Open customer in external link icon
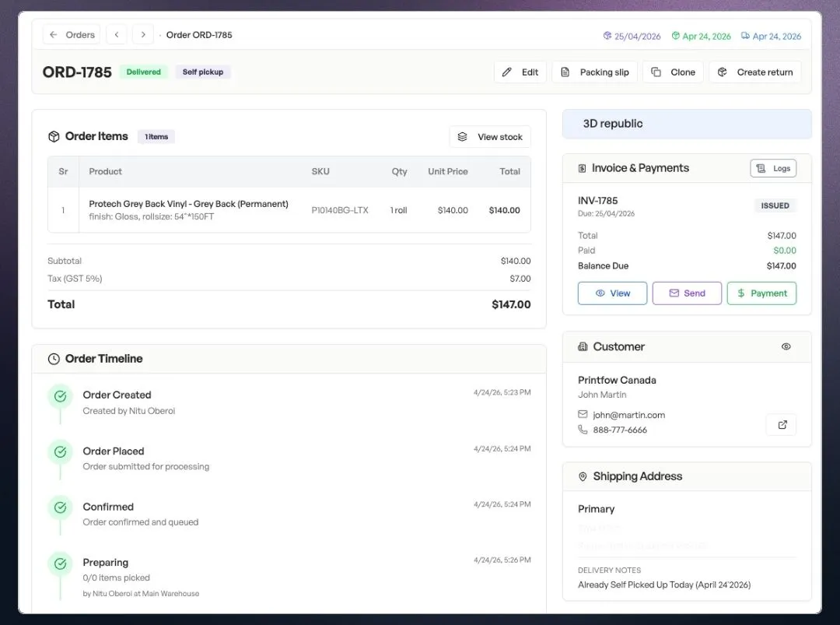This screenshot has height=625, width=840. [782, 424]
